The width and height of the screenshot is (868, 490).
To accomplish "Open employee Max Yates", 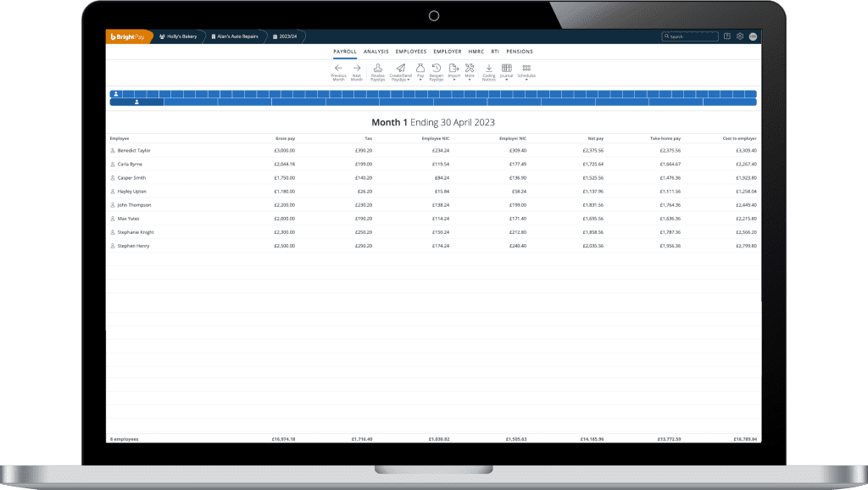I will pos(128,219).
